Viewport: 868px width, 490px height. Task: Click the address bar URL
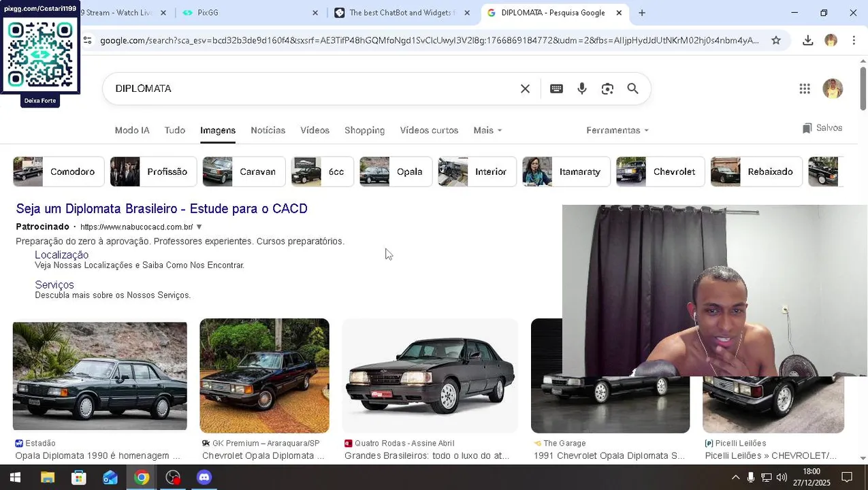point(429,40)
